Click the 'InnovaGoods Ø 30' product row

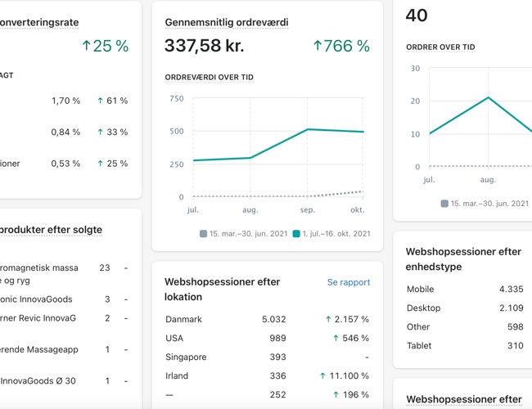pyautogui.click(x=64, y=381)
